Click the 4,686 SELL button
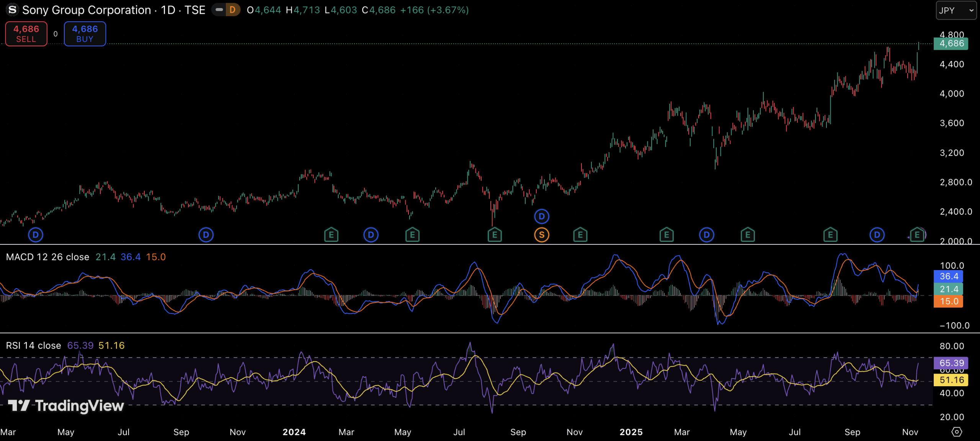The width and height of the screenshot is (980, 441). pos(26,34)
